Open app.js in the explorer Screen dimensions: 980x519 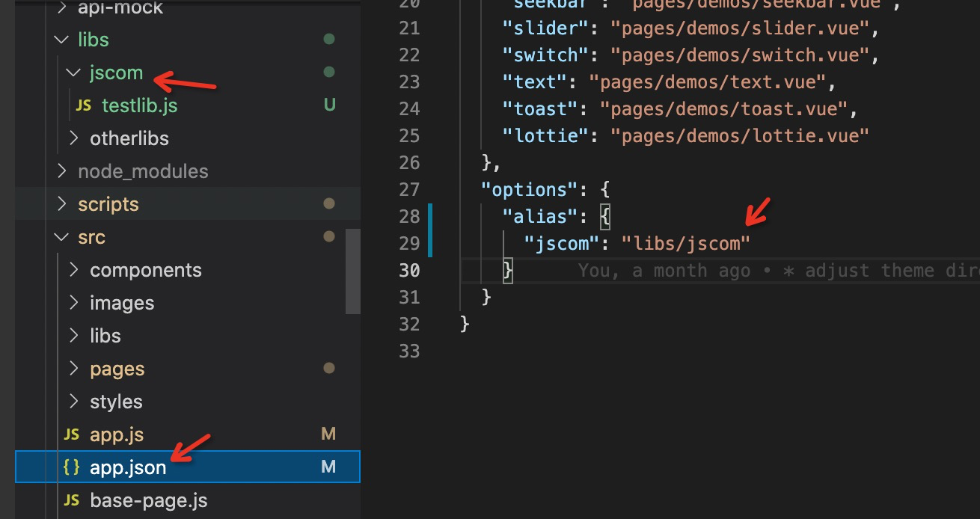coord(117,434)
